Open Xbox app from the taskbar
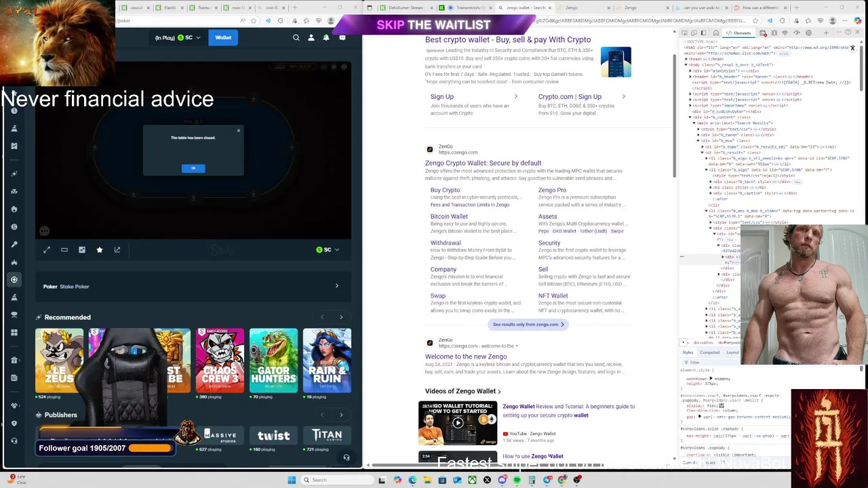The height and width of the screenshot is (488, 868). pyautogui.click(x=473, y=480)
